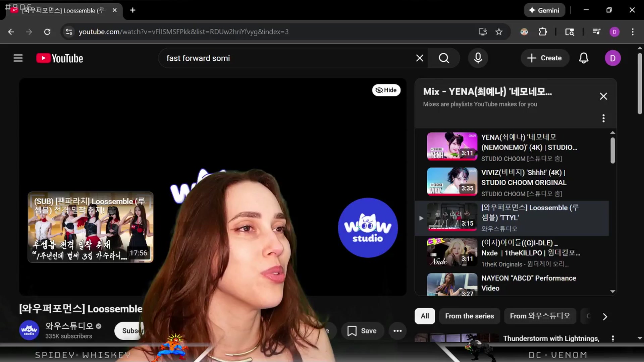Viewport: 644px width, 362px height.
Task: Play YENA NEMONEMO playlist item
Action: click(512, 147)
